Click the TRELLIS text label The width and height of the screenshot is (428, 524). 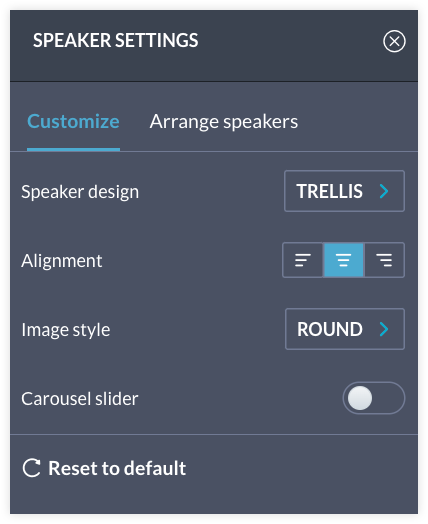pyautogui.click(x=329, y=191)
